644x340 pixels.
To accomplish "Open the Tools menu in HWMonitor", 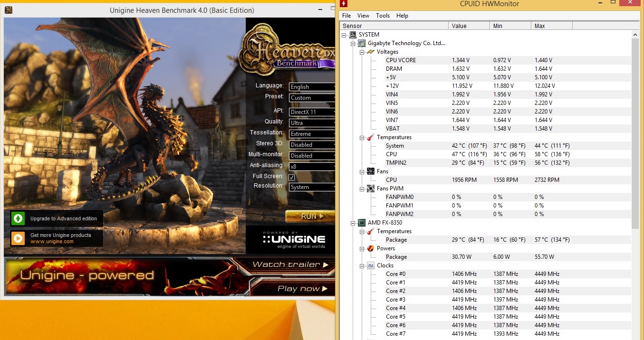I will pyautogui.click(x=383, y=16).
